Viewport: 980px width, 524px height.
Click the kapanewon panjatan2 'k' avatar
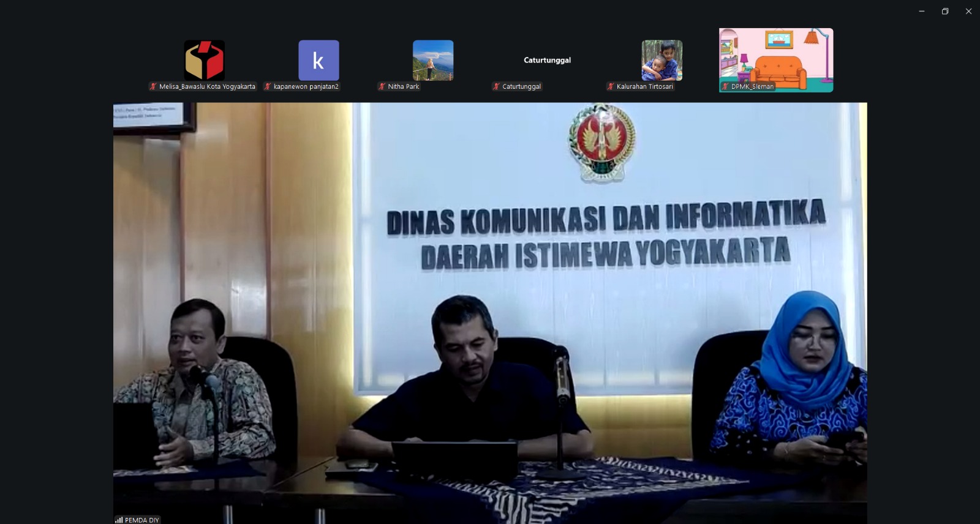[318, 60]
